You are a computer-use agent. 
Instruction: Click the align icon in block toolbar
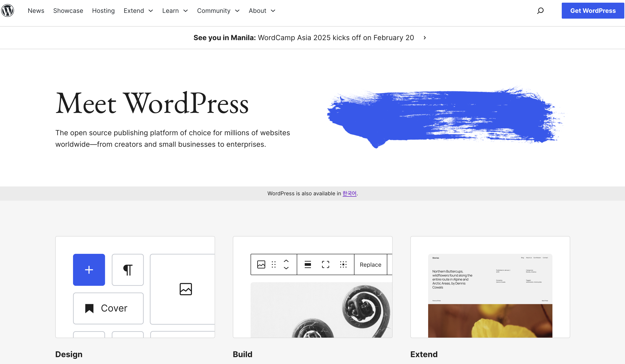coord(308,264)
